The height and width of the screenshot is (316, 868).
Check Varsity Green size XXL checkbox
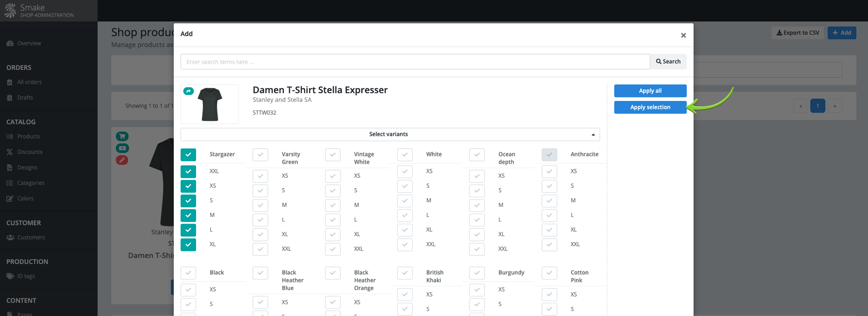261,249
